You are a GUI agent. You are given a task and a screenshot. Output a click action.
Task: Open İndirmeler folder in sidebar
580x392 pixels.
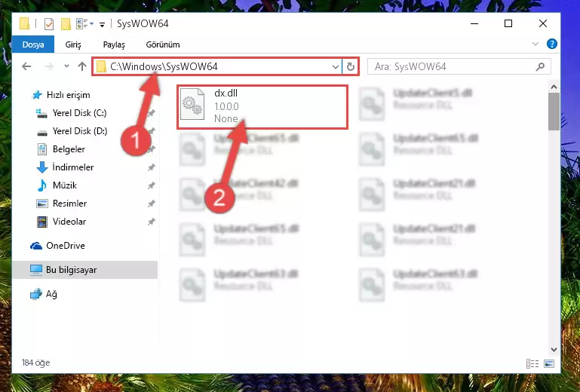click(65, 167)
